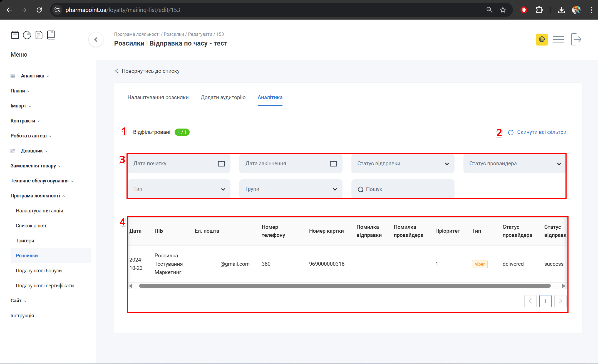Screen dimensions: 598x364
Task: Open the Статус відправки dropdown
Action: click(403, 164)
